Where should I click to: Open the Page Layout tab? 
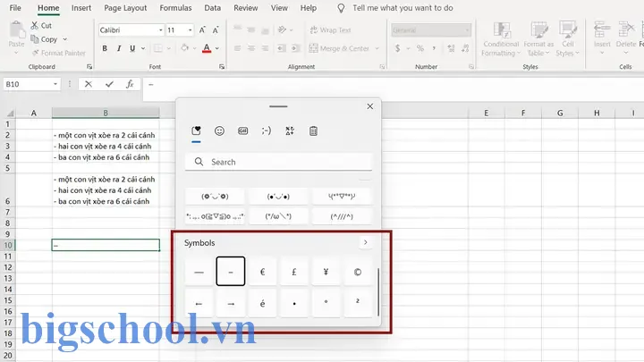pyautogui.click(x=125, y=8)
